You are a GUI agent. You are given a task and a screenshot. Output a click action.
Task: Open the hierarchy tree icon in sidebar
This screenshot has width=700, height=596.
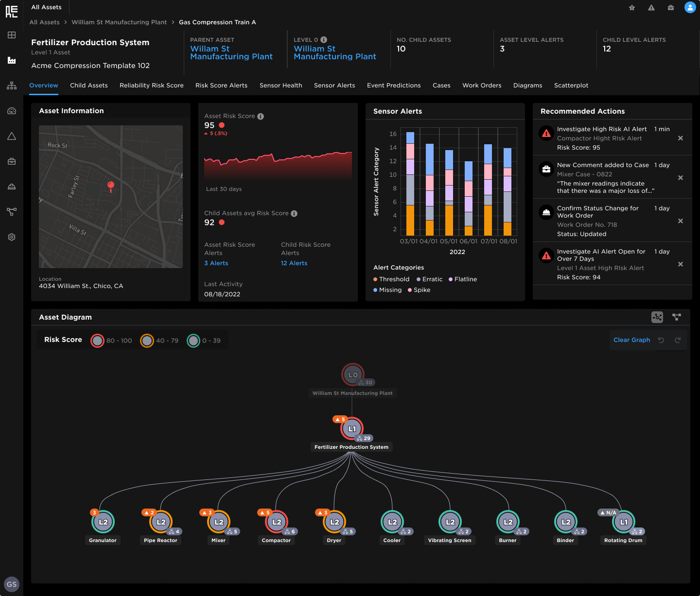click(x=12, y=85)
